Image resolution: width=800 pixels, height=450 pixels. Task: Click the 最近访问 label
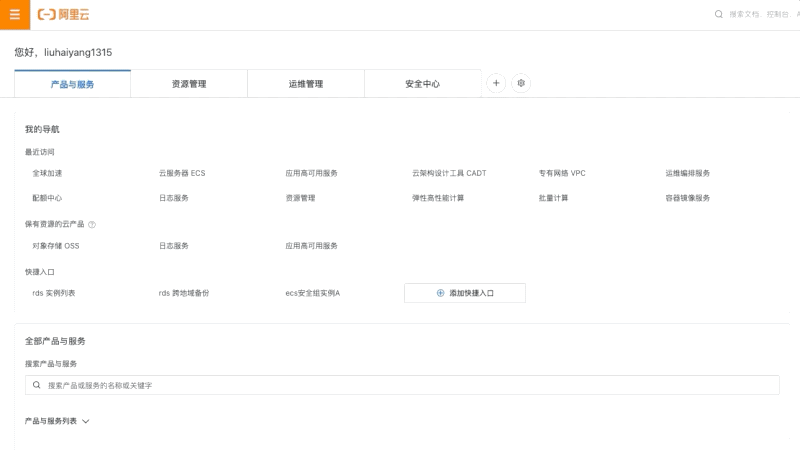pos(40,152)
